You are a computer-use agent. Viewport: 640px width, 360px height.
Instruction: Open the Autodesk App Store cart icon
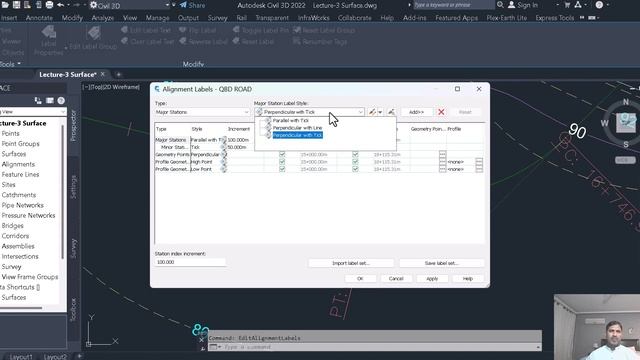(567, 5)
